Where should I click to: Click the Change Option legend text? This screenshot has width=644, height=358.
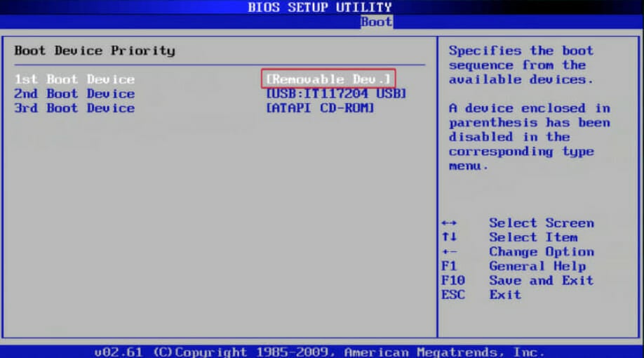tap(541, 252)
